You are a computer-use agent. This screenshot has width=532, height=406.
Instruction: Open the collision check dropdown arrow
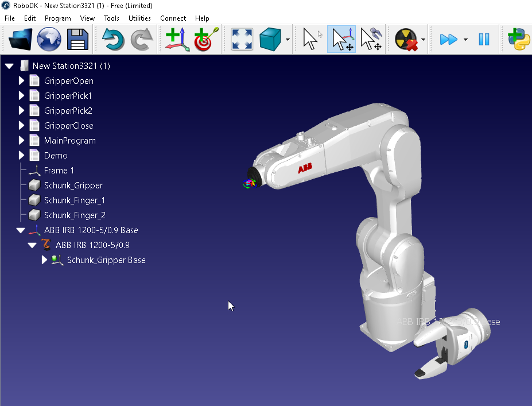pos(423,40)
